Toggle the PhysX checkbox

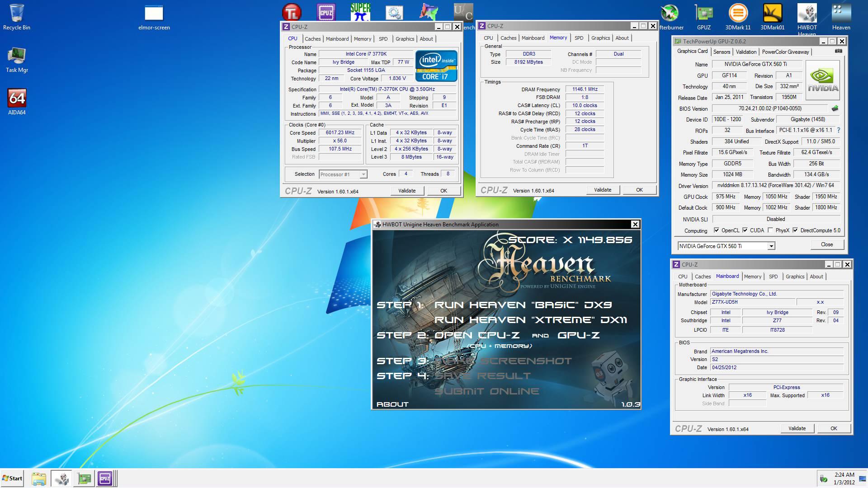770,230
